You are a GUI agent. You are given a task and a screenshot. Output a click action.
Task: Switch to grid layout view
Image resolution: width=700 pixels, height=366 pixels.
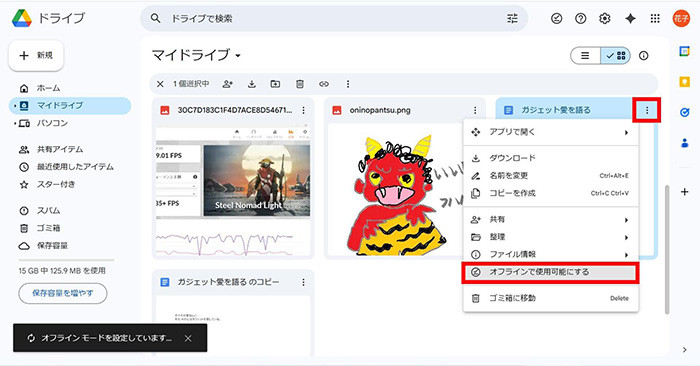pos(616,56)
